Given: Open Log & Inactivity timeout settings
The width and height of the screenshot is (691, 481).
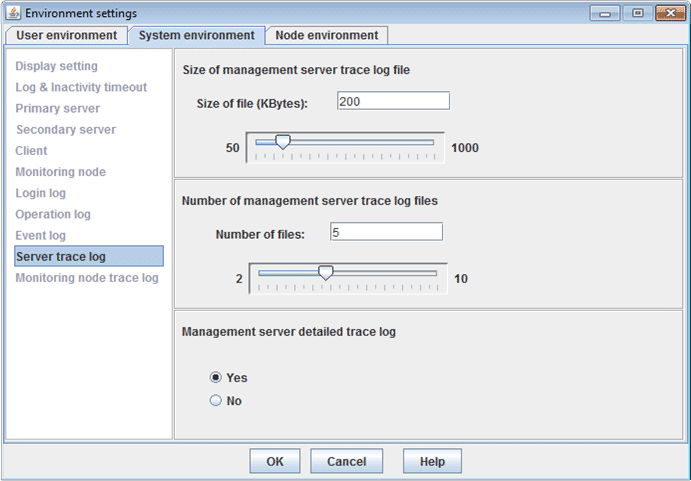Looking at the screenshot, I should point(81,87).
